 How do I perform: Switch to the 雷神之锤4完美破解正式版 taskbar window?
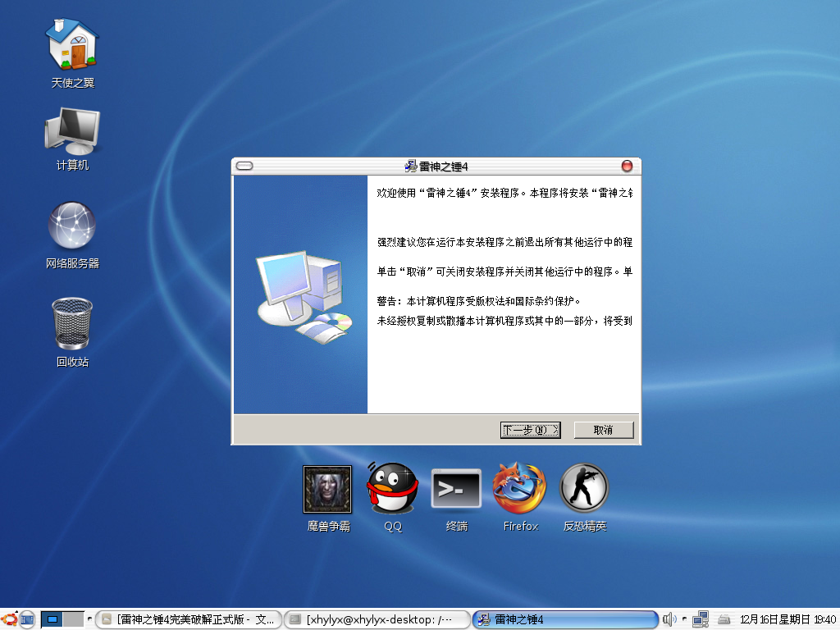[189, 620]
